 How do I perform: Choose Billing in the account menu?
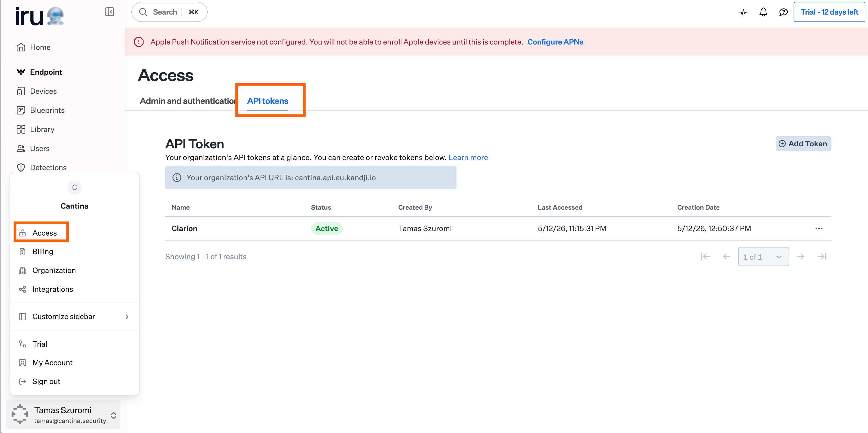click(43, 251)
